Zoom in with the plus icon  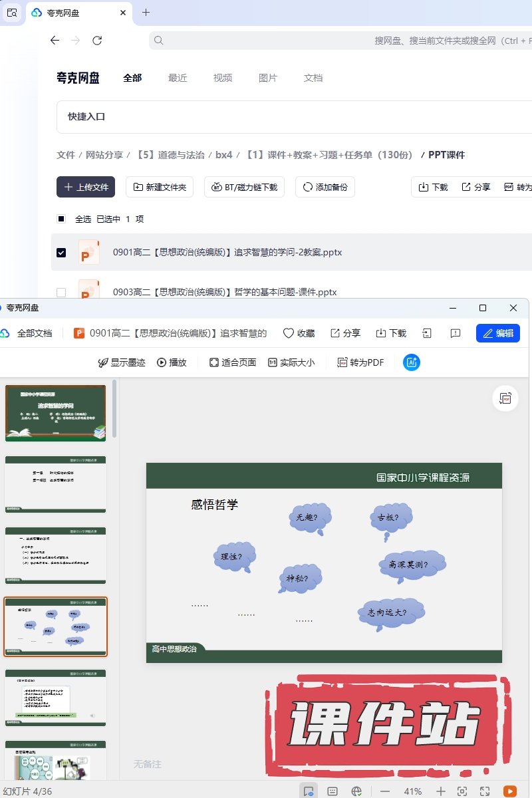point(440,791)
